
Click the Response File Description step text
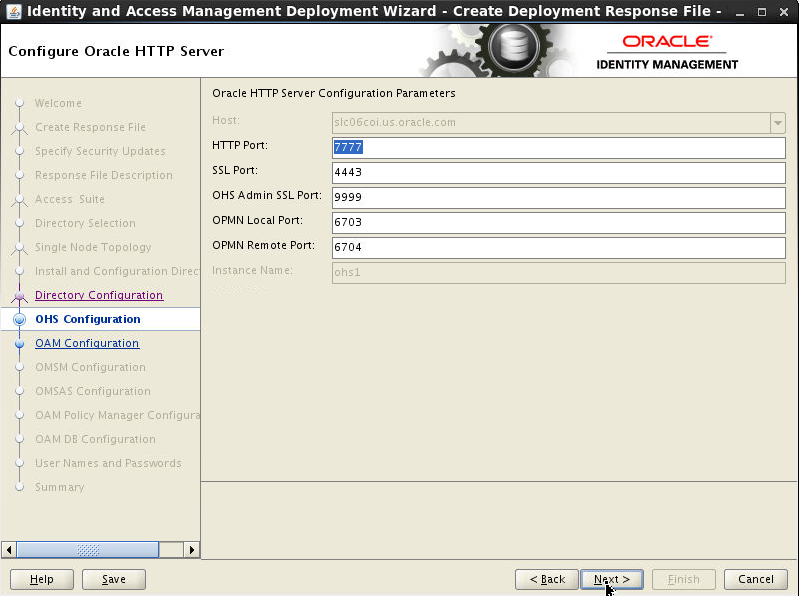[x=103, y=175]
